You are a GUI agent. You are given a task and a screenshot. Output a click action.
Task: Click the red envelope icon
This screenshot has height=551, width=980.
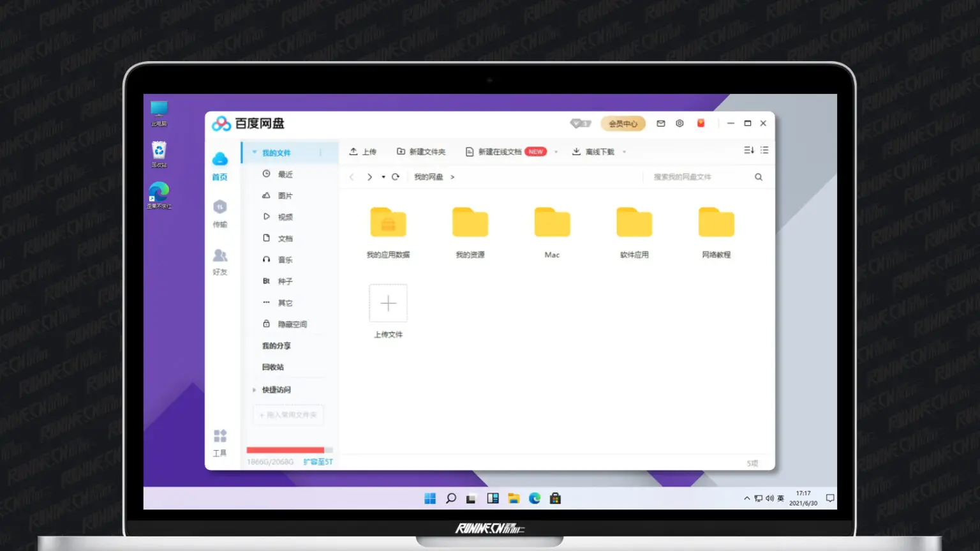tap(701, 123)
